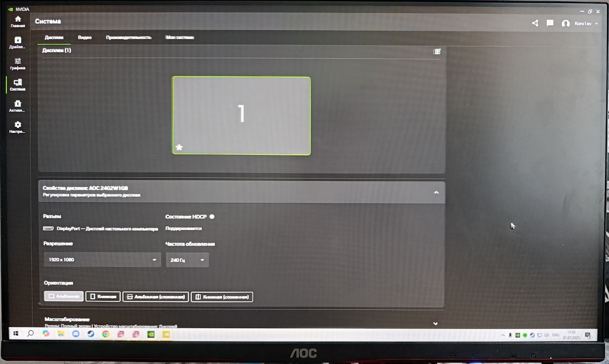Open Google Chrome from the taskbar
This screenshot has width=609, height=364.
[106, 334]
